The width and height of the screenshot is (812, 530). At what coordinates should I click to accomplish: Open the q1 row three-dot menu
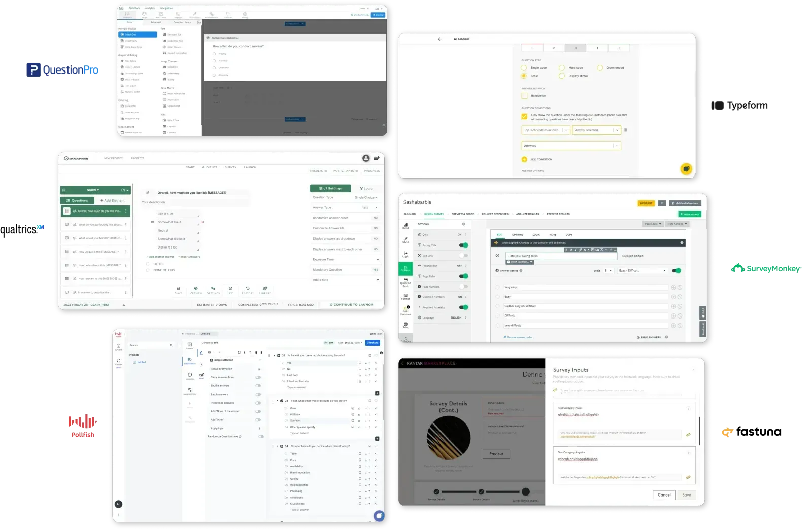(126, 211)
